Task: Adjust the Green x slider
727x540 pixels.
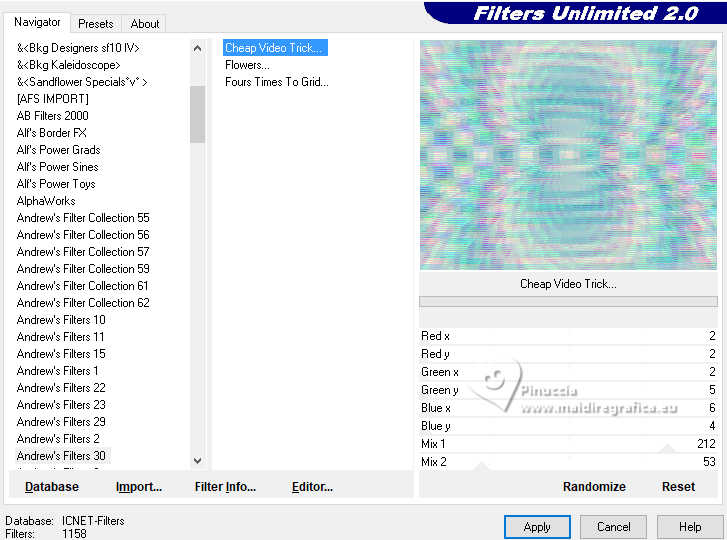Action: [x=568, y=372]
